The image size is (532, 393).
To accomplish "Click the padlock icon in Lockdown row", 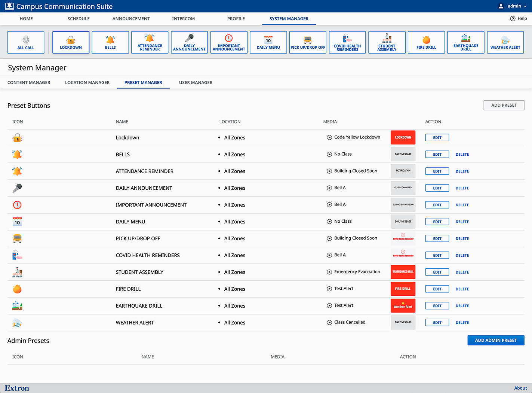I will [x=17, y=138].
